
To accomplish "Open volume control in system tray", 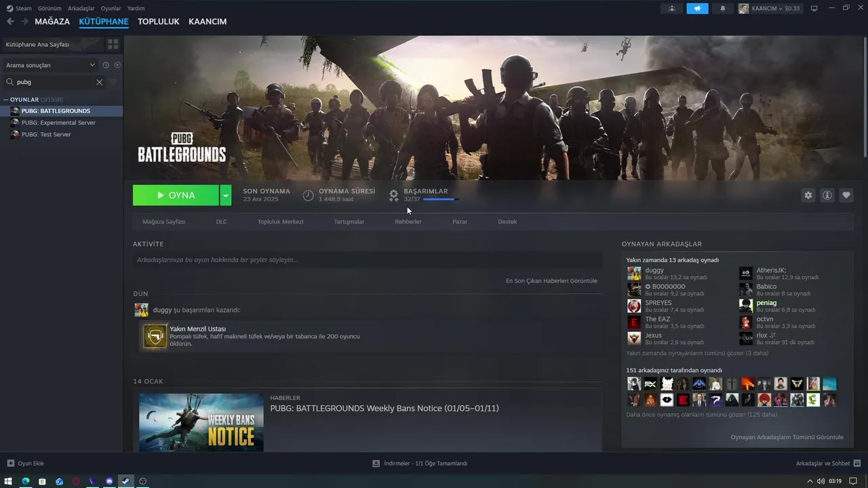I will [x=821, y=481].
